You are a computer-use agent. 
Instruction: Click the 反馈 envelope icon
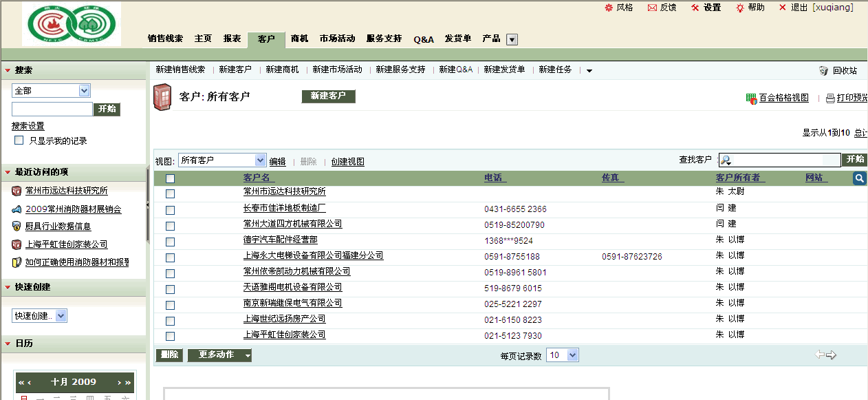(x=651, y=8)
